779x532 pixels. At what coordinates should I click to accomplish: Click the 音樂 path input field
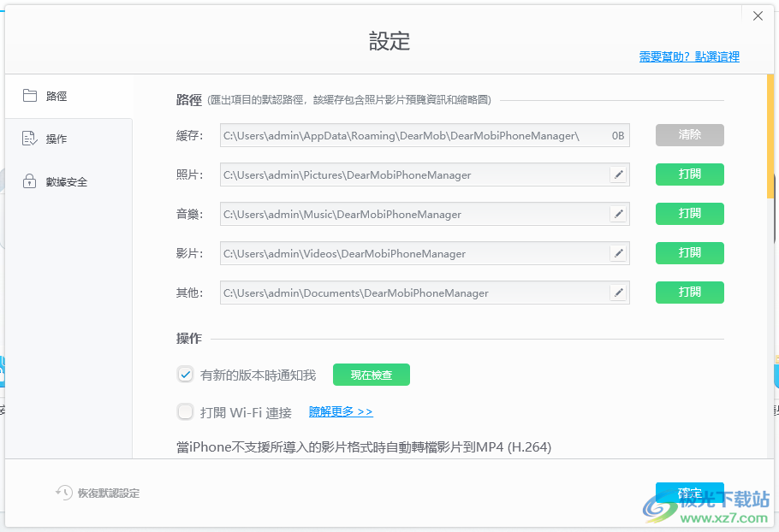[x=425, y=214]
